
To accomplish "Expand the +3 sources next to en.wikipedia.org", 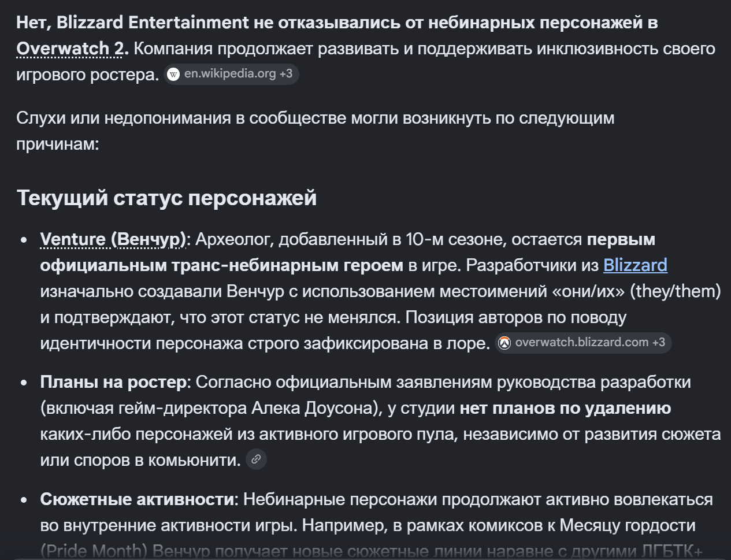I will point(286,74).
